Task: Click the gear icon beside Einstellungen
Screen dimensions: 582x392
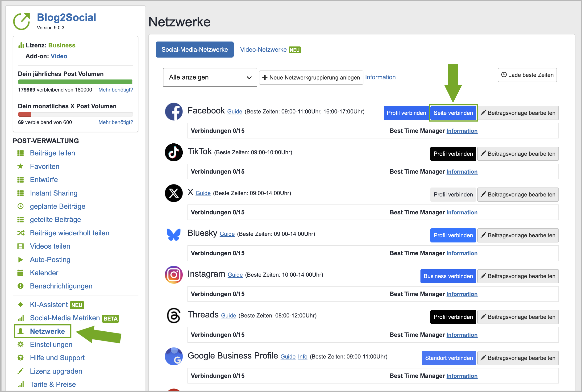Action: pyautogui.click(x=21, y=344)
